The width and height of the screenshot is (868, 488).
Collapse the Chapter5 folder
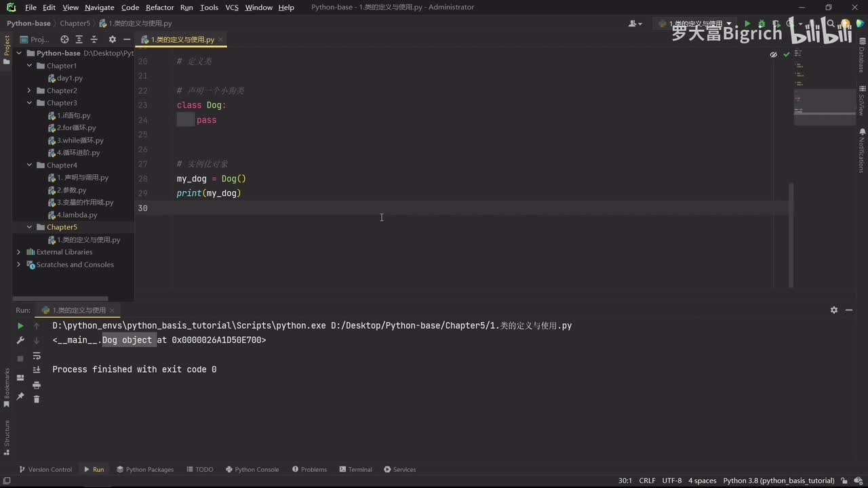tap(29, 227)
